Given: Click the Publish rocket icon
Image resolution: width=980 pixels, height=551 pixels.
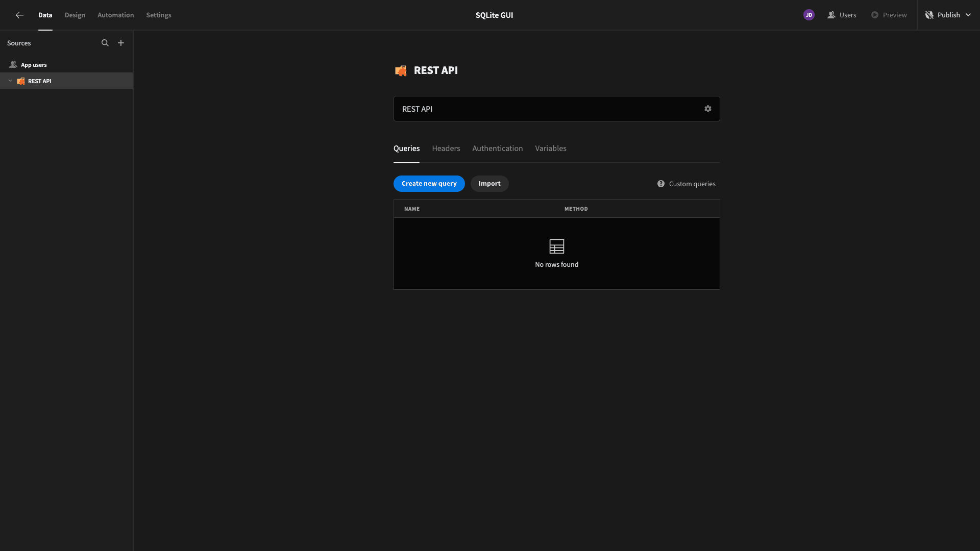Looking at the screenshot, I should coord(929,15).
